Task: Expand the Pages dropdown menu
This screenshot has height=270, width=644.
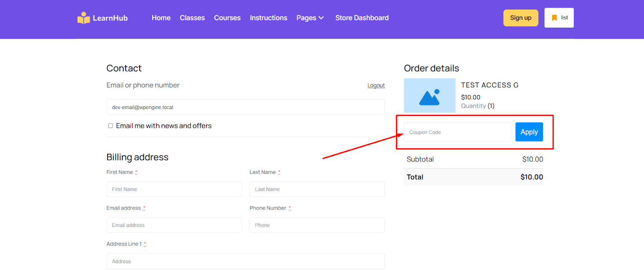Action: pos(310,18)
